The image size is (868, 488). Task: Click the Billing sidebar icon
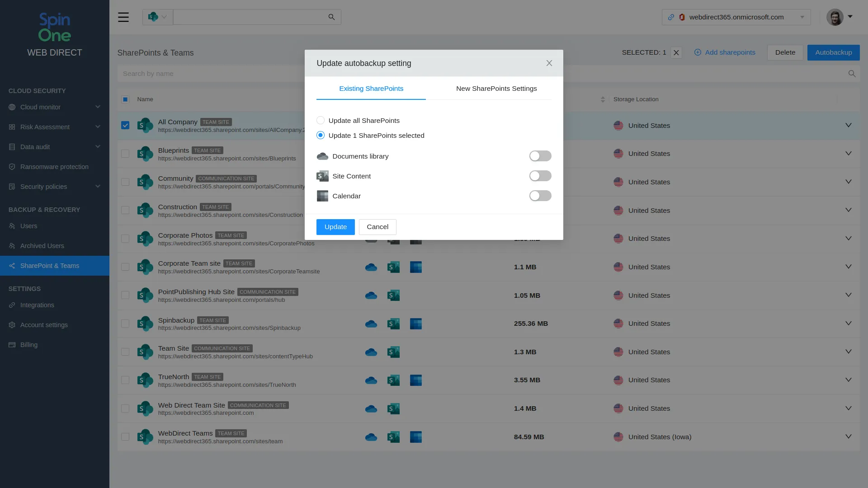[11, 345]
